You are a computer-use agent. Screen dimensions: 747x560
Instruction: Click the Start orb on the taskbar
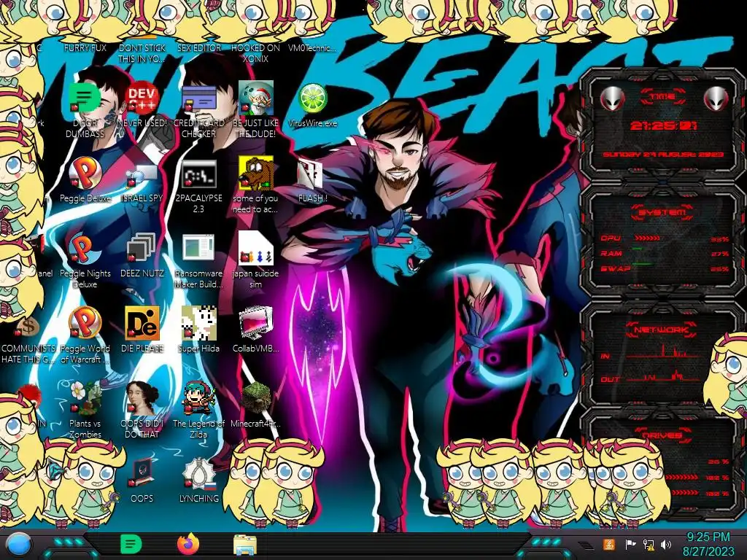18,545
